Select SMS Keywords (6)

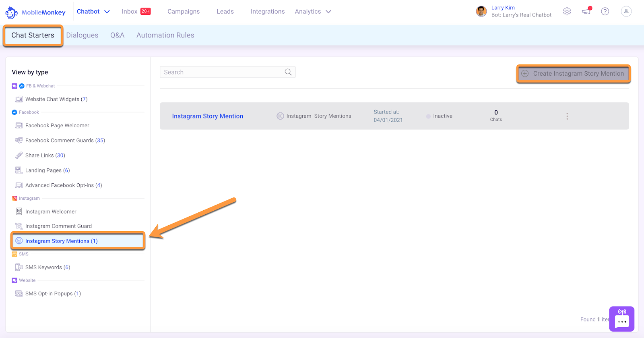coord(47,267)
